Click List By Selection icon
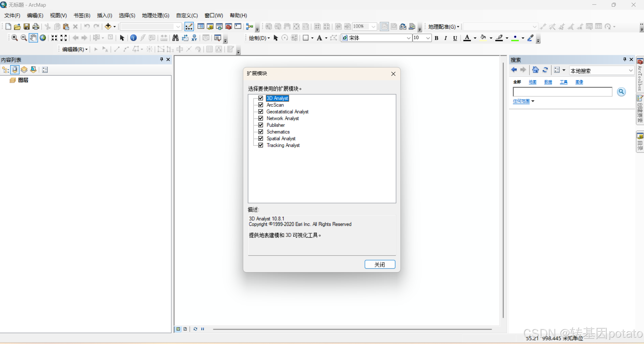 (x=33, y=69)
